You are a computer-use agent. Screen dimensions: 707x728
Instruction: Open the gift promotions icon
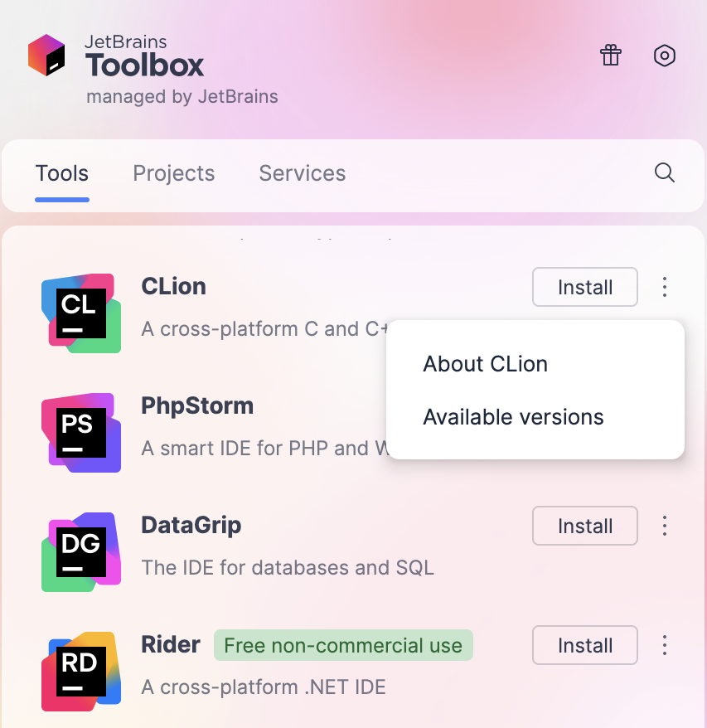click(611, 56)
